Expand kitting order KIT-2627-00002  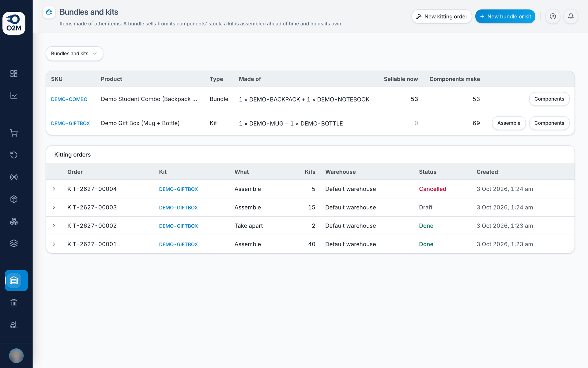(x=54, y=226)
